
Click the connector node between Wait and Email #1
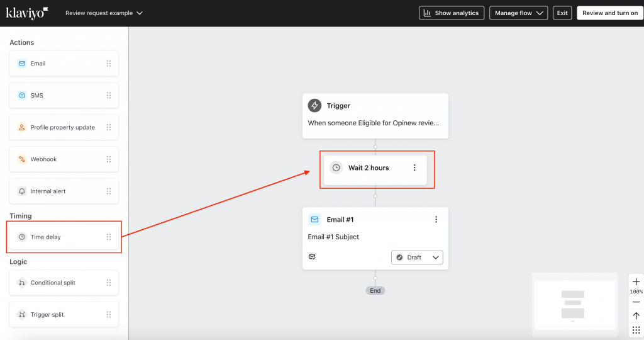click(x=375, y=196)
